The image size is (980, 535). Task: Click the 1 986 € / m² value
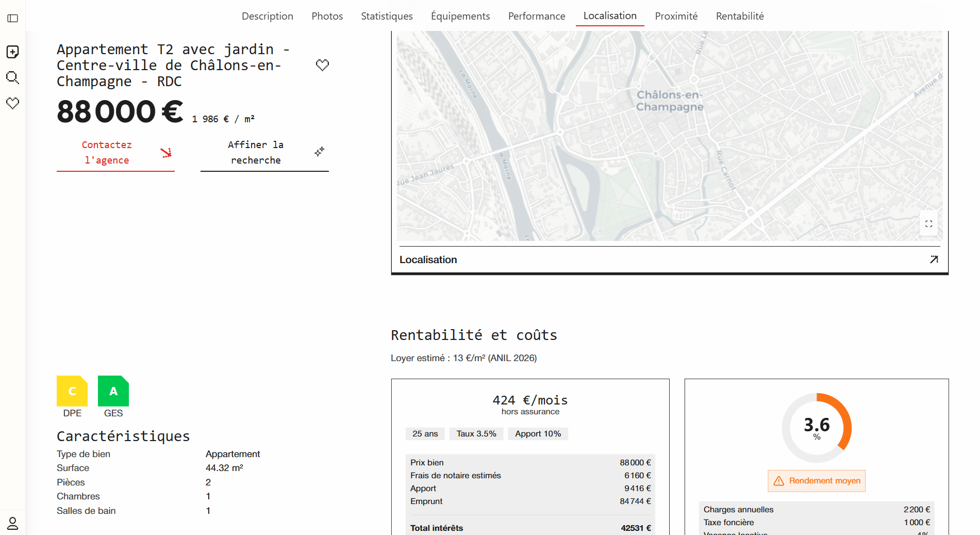[223, 119]
